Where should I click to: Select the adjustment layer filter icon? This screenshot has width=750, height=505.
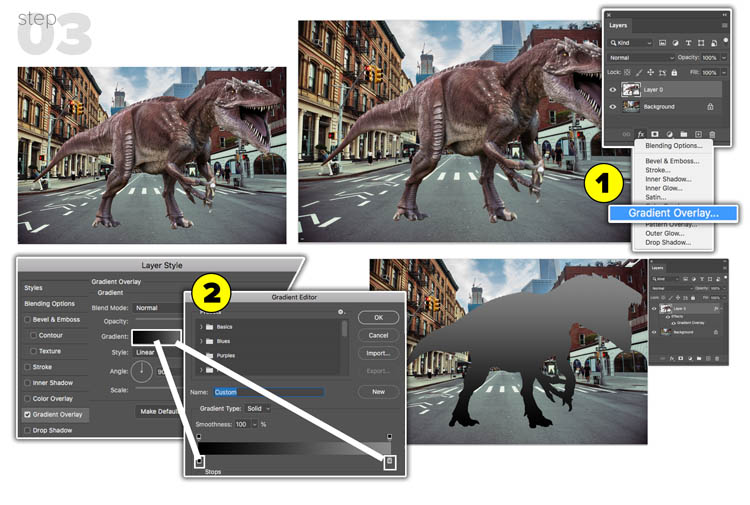tap(675, 43)
